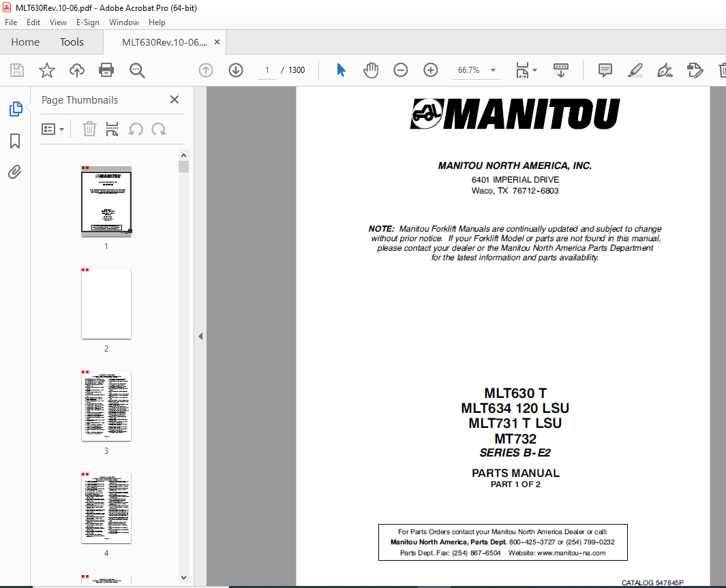Click the www.manitou-na.com website text
The height and width of the screenshot is (588, 726).
coord(571,553)
